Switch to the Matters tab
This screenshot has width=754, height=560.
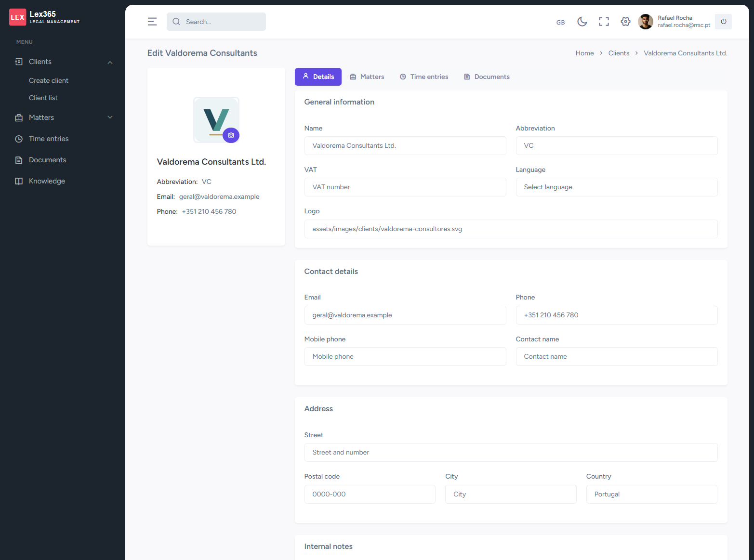[367, 77]
